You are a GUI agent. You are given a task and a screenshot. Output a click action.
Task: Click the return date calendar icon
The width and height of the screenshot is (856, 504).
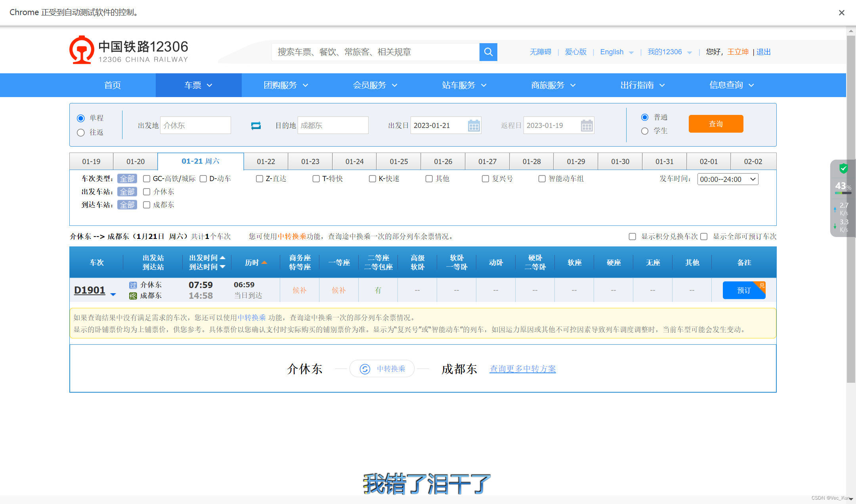[586, 125]
